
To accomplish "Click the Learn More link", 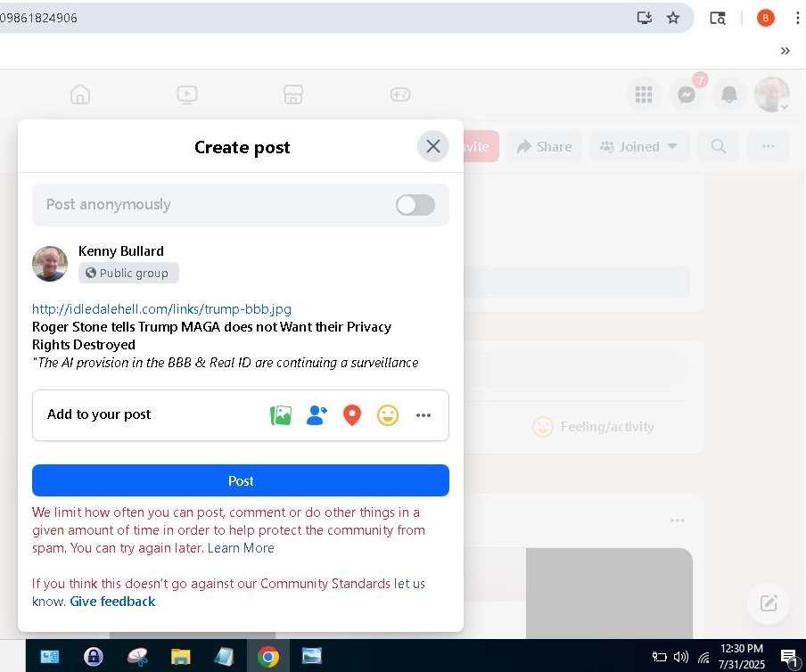I will (x=241, y=548).
